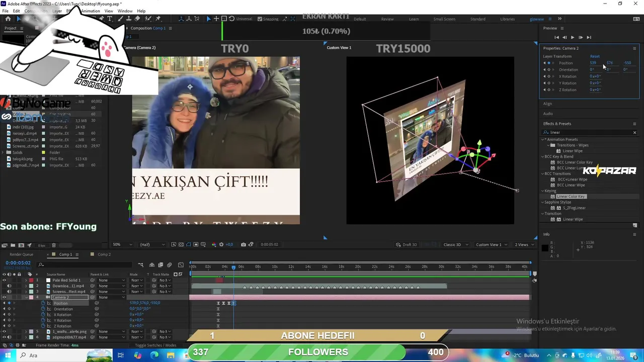This screenshot has width=644, height=362.
Task: Click the Frame Blending icon in timeline
Action: (160, 265)
